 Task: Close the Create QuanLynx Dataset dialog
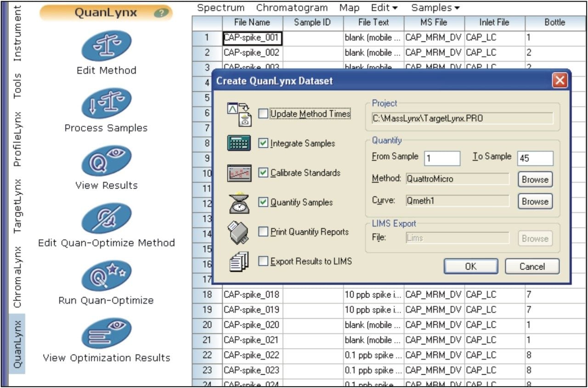coord(560,81)
